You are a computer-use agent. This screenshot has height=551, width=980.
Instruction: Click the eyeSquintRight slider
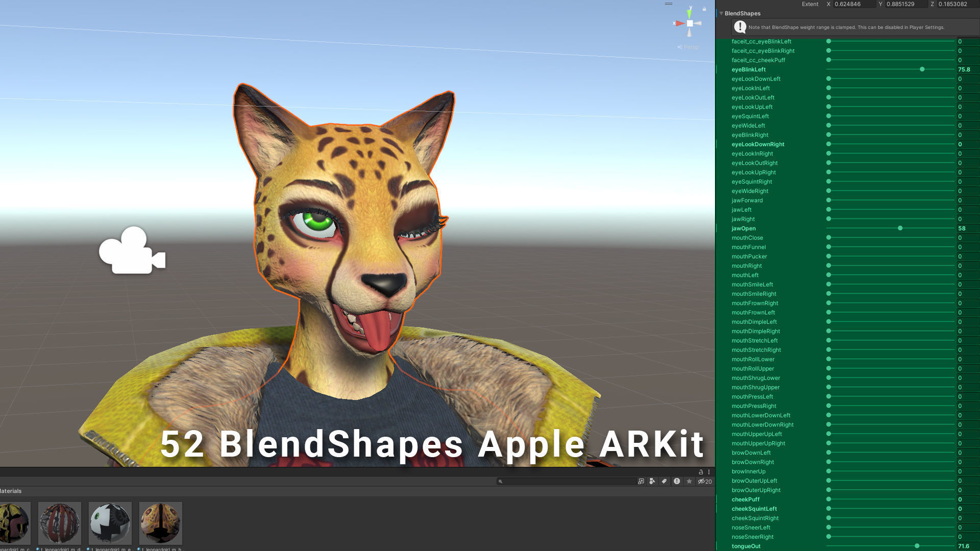pyautogui.click(x=891, y=182)
